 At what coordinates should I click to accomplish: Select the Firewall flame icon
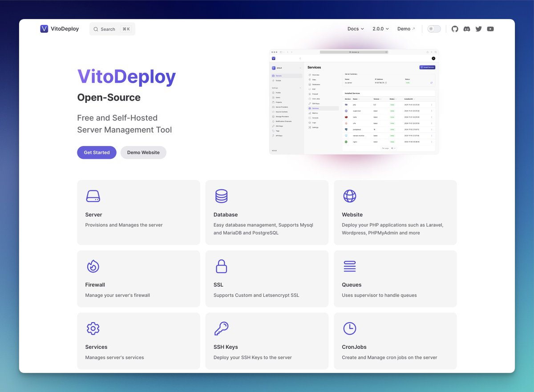(93, 266)
